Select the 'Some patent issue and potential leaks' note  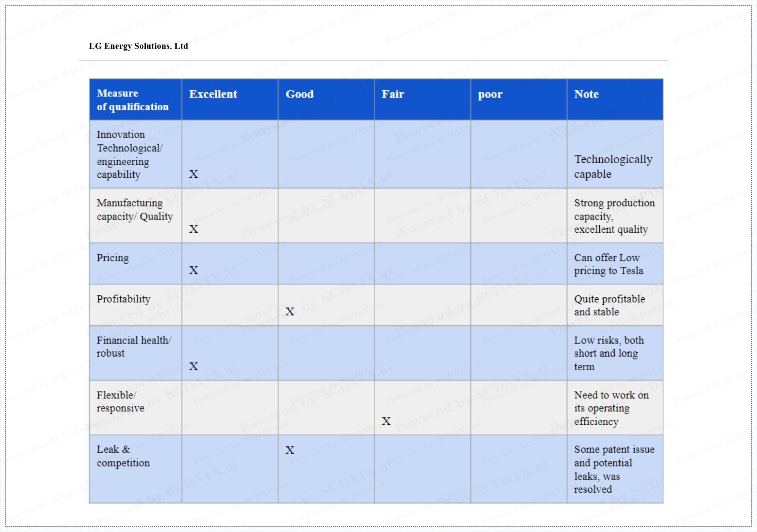pyautogui.click(x=614, y=469)
